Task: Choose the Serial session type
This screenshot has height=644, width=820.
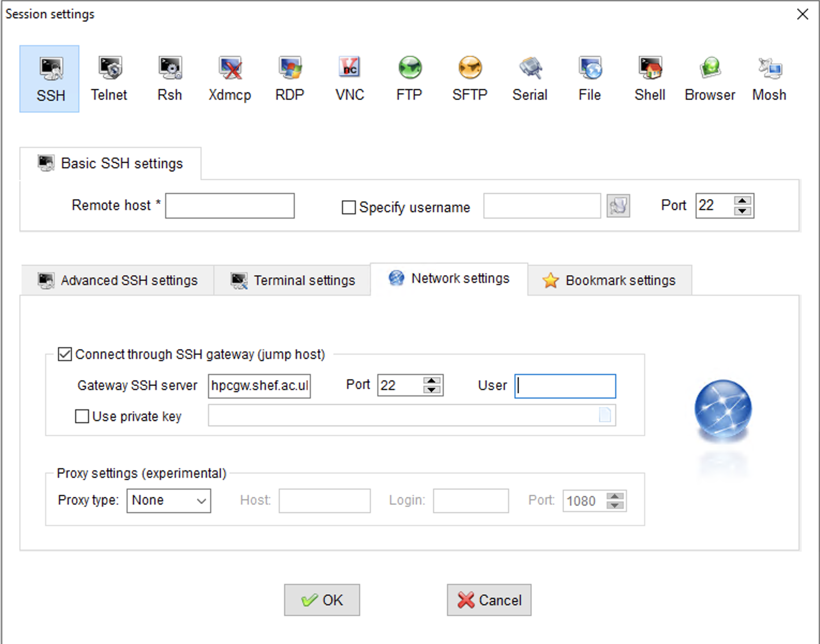Action: (530, 79)
